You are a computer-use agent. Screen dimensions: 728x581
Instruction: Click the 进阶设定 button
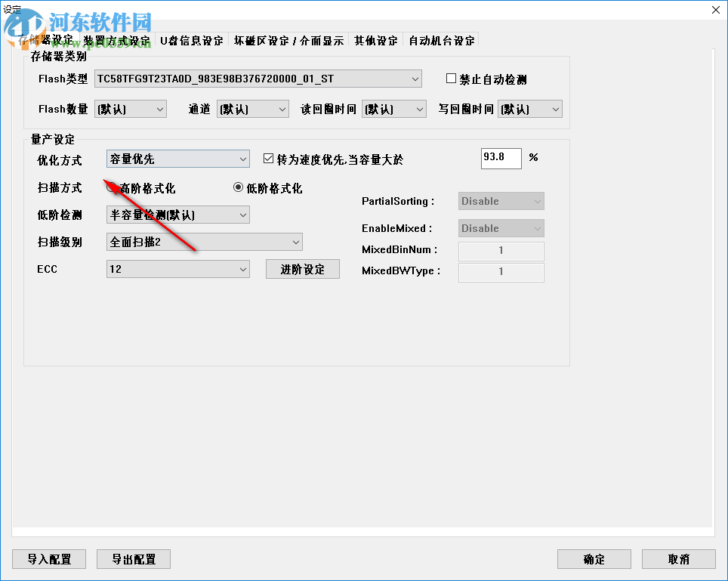coord(302,268)
